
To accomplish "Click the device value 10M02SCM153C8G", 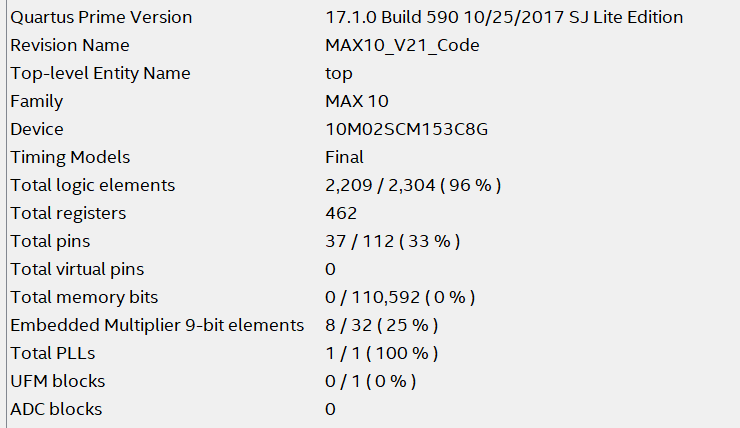I will 407,129.
